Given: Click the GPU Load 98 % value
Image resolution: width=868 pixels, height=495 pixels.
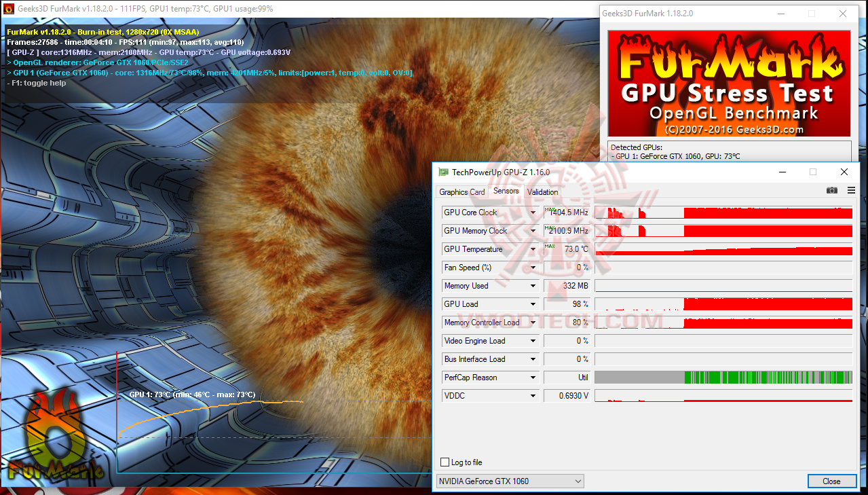Looking at the screenshot, I should 567,304.
